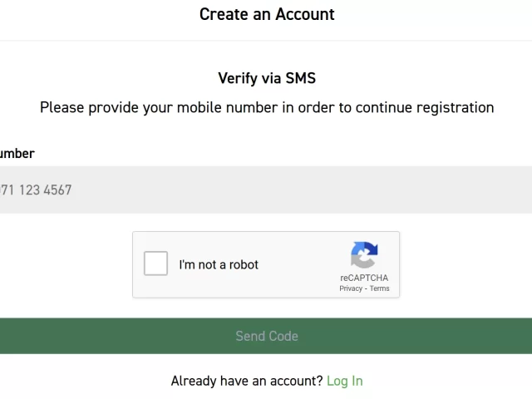Click the "I'm not a robot" label text

click(x=219, y=264)
